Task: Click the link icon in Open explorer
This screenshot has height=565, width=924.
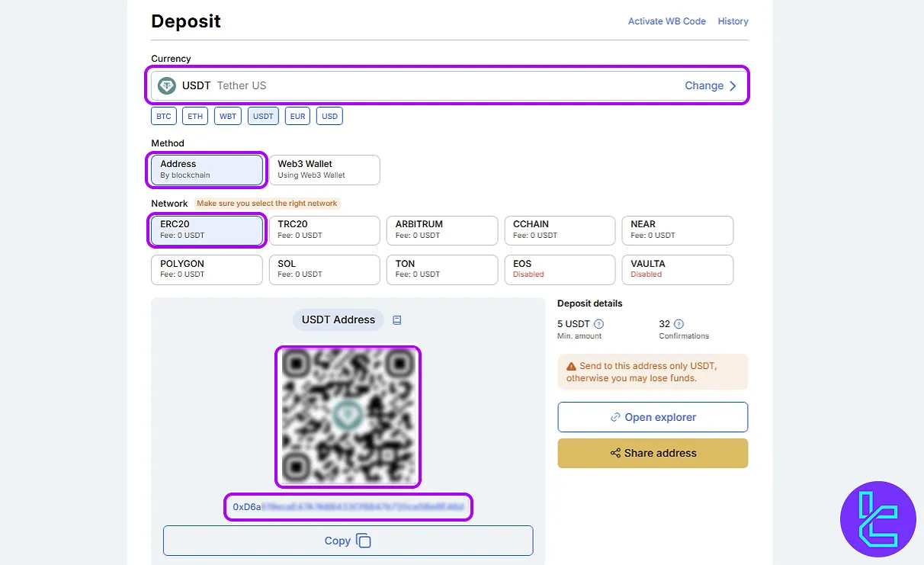Action: tap(615, 417)
